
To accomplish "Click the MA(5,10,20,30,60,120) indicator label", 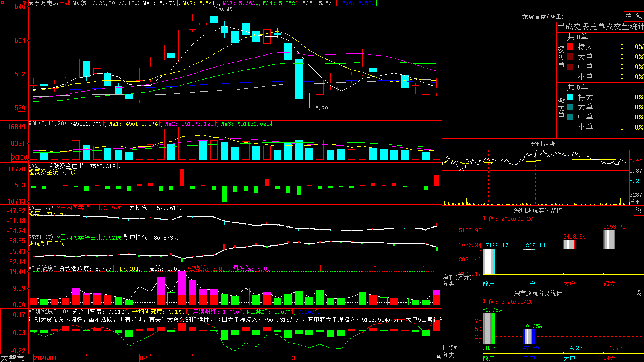I will (x=106, y=3).
